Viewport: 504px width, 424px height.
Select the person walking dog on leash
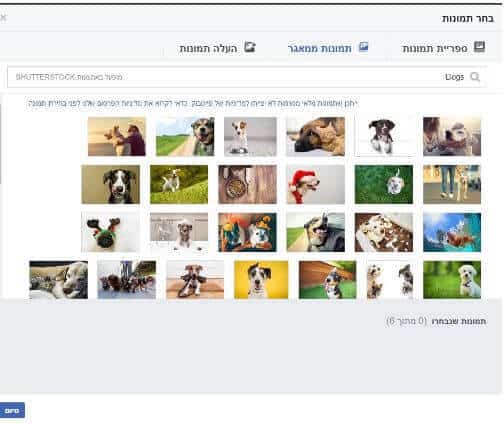452,184
